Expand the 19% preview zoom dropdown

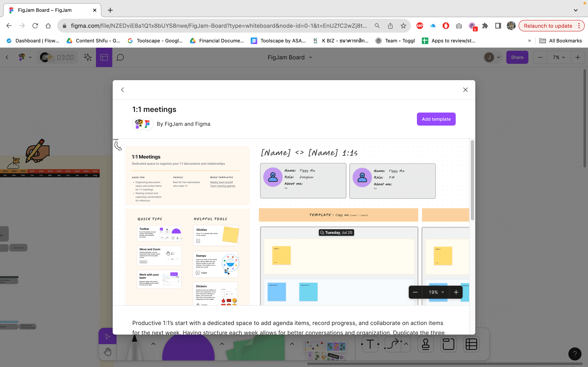pos(436,292)
